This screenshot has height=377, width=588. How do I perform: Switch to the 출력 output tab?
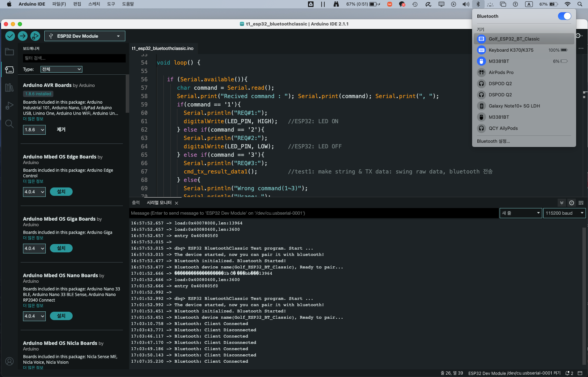coord(136,203)
